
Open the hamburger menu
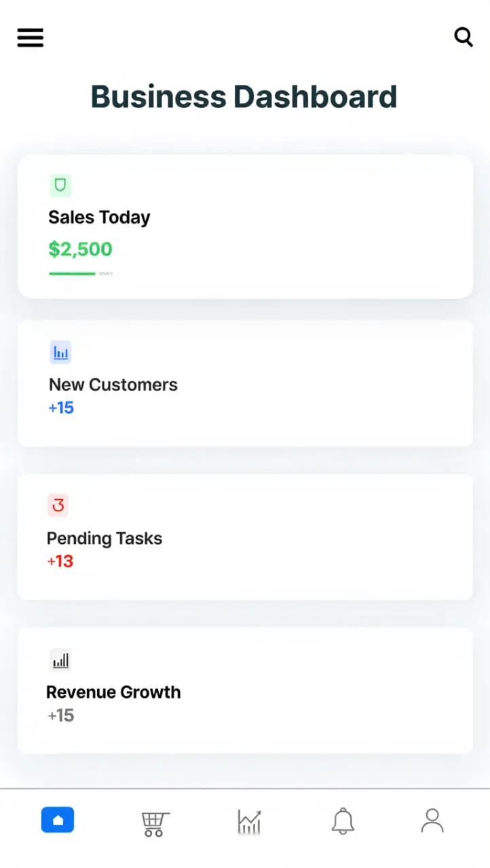click(x=31, y=37)
